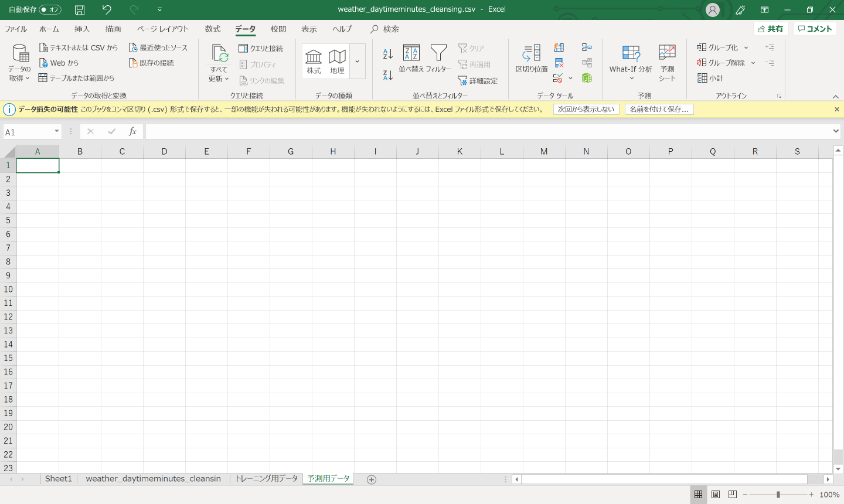Add a new sheet with plus button

click(371, 479)
